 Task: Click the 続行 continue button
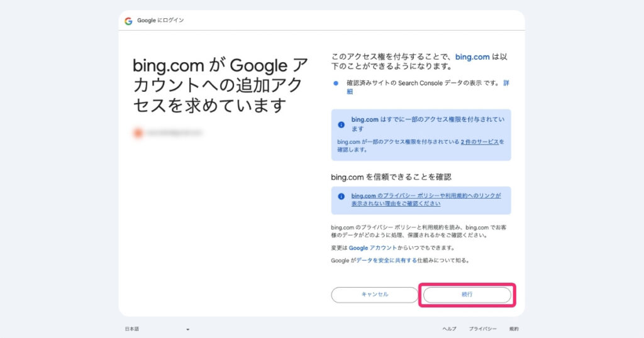click(467, 295)
